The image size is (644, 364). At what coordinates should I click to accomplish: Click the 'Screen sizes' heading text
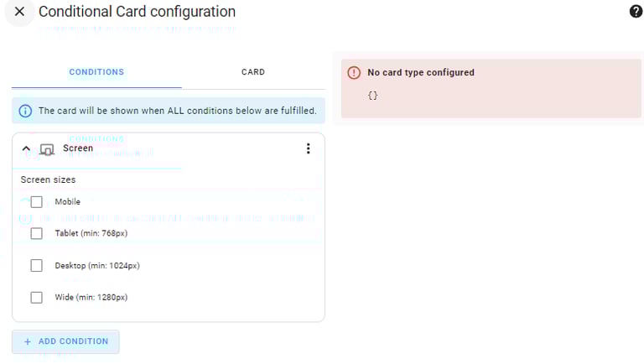(48, 179)
